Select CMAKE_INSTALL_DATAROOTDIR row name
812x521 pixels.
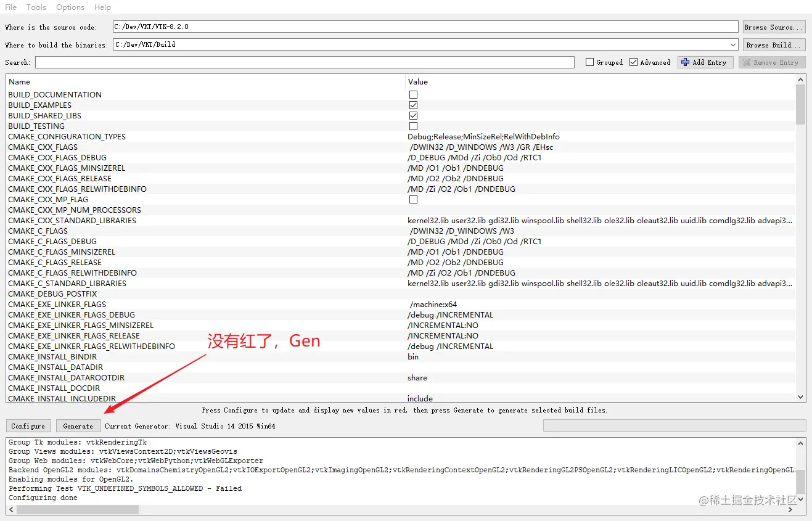coord(67,377)
